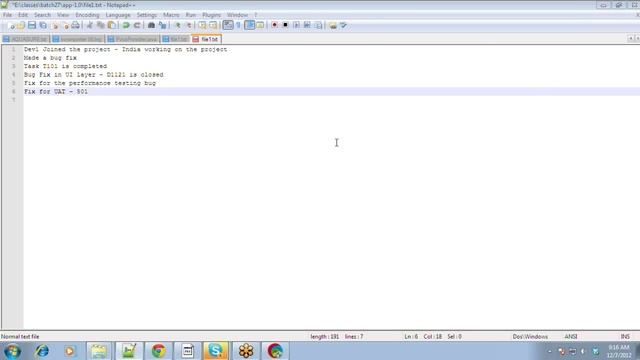Open Find with the binoculars icon
Image resolution: width=640 pixels, height=360 pixels.
tap(151, 25)
